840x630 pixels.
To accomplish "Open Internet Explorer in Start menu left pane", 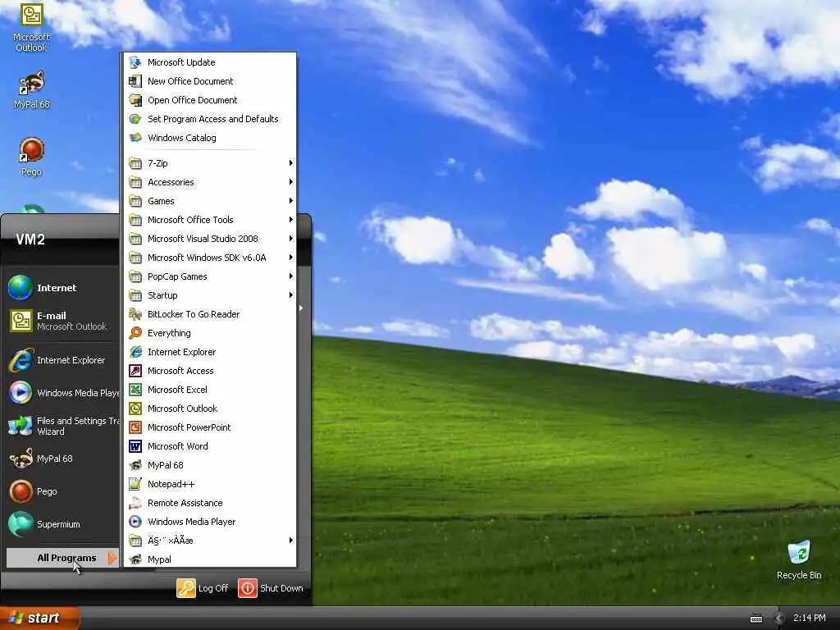I will (62, 360).
